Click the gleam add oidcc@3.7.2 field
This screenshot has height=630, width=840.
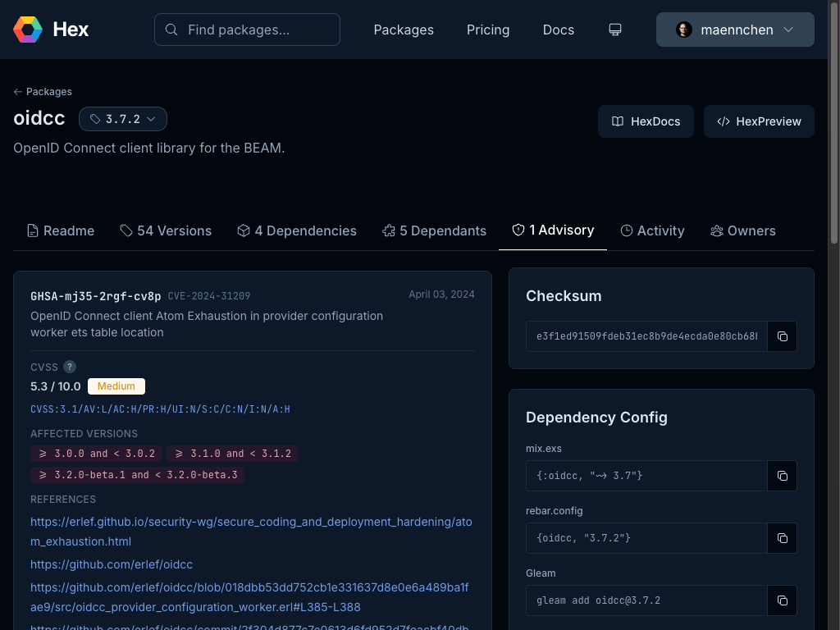(646, 600)
